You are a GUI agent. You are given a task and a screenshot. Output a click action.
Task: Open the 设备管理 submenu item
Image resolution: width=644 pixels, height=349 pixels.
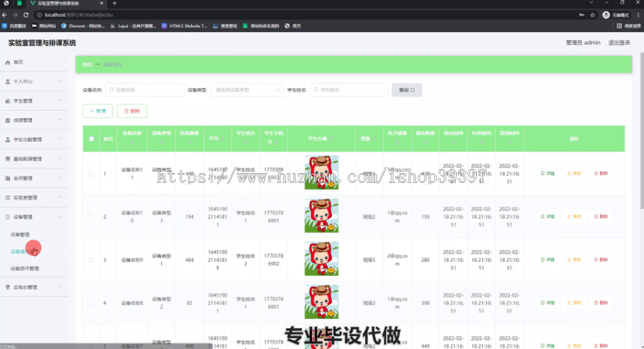click(x=20, y=235)
